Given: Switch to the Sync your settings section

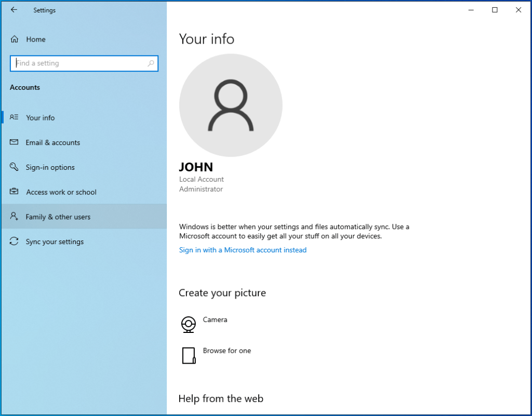Looking at the screenshot, I should click(55, 241).
